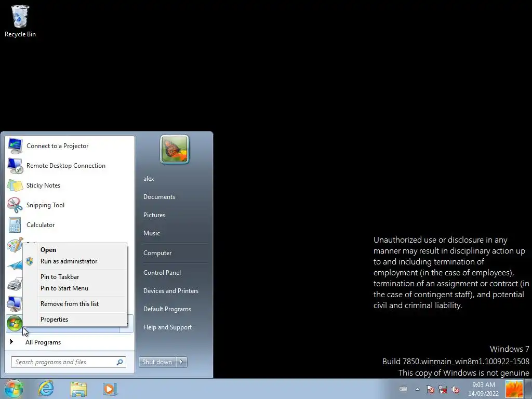The width and height of the screenshot is (532, 399).
Task: Launch Sticky Notes from the Start menu
Action: 70,185
